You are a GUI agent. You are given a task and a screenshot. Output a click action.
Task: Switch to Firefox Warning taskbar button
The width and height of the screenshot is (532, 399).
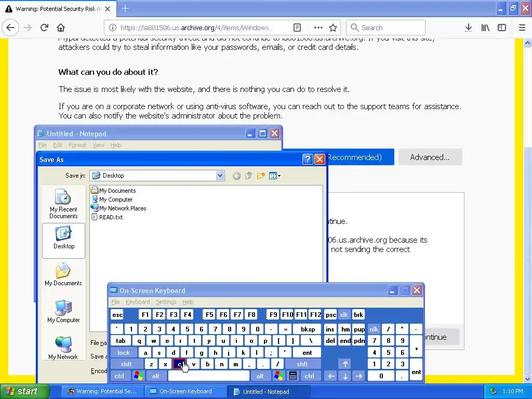102,392
